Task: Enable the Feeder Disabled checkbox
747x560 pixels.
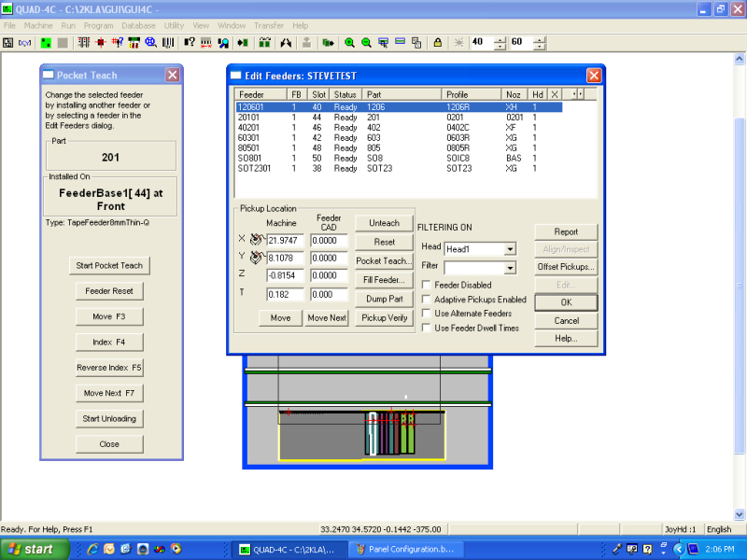Action: pyautogui.click(x=427, y=285)
